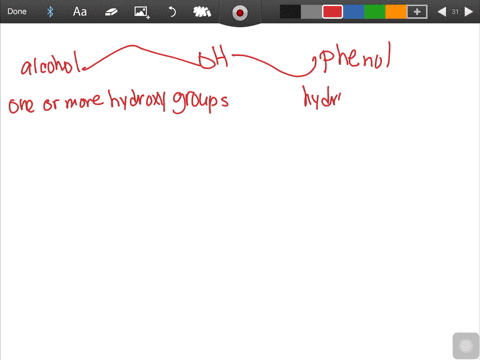Add a custom color with the plus swatch
This screenshot has height=360, width=480.
pos(417,12)
